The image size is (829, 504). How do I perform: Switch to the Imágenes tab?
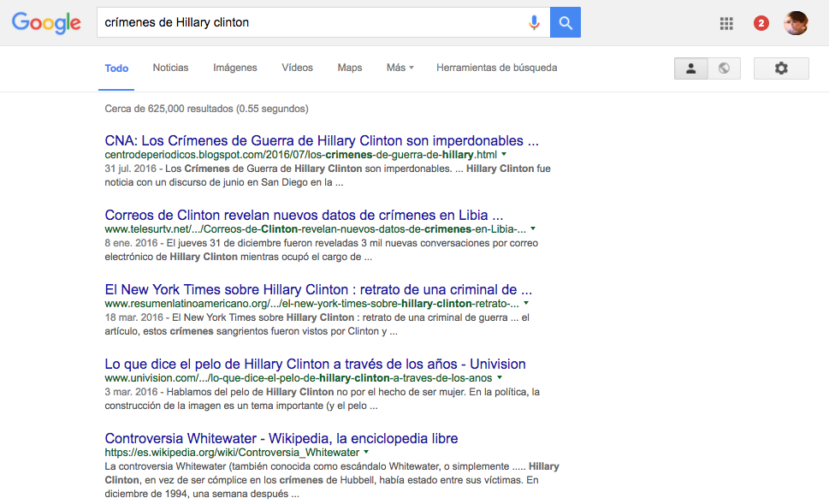point(234,68)
